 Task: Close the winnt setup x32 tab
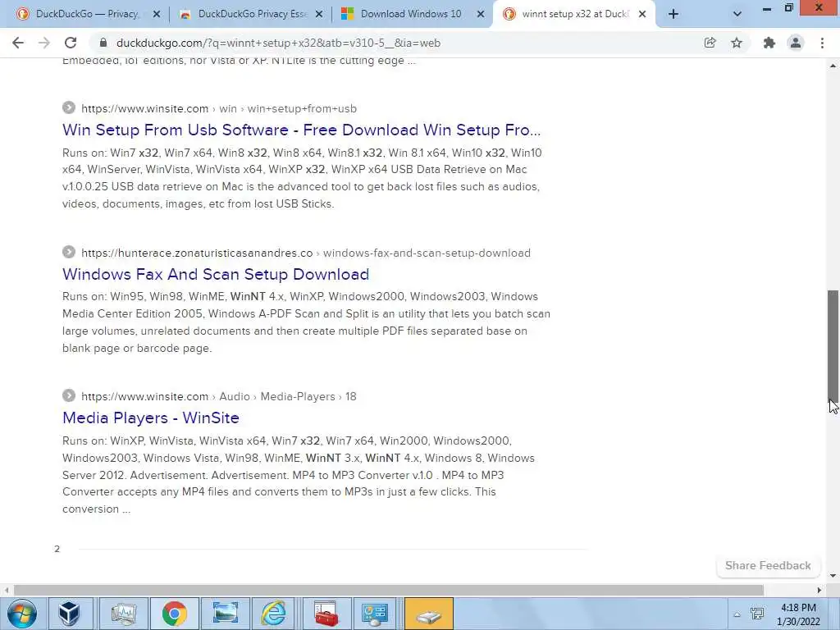click(642, 15)
